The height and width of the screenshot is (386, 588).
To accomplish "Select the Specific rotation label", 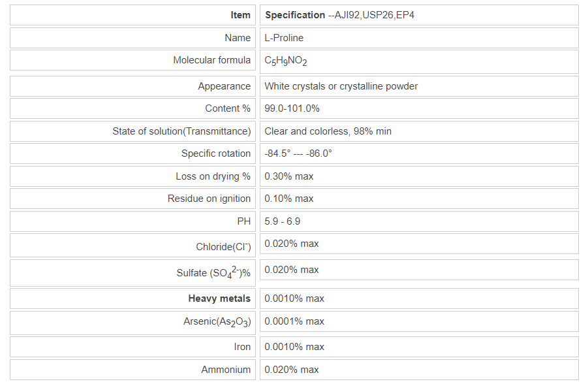I will [215, 153].
